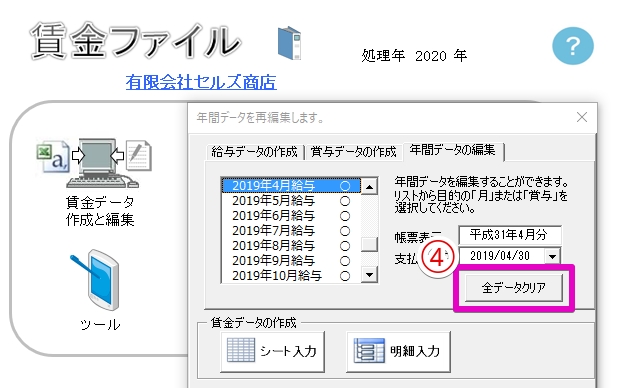Click the form icon on 明細入力
Viewport: 617px width, 388px height.
[x=369, y=350]
